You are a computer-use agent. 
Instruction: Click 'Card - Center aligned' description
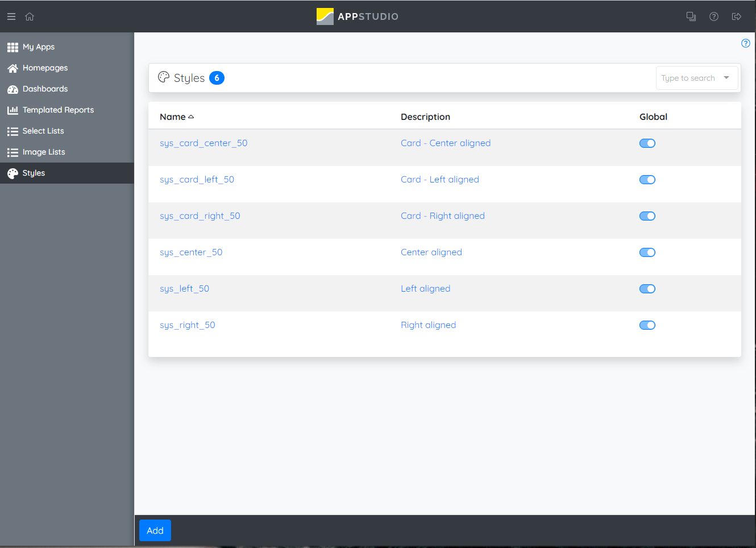[x=446, y=143]
